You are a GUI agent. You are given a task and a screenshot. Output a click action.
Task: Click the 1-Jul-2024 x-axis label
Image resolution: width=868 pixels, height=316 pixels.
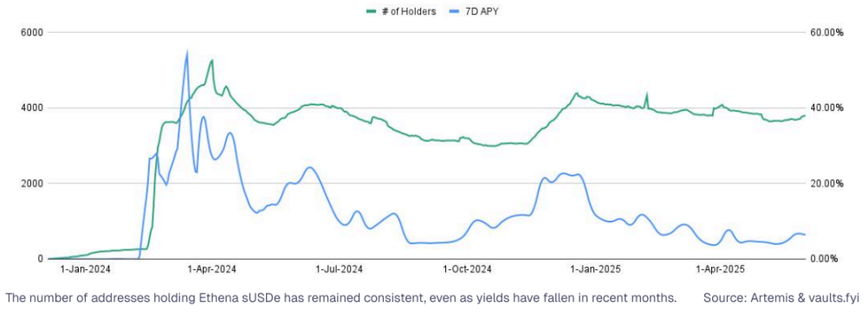pos(340,269)
